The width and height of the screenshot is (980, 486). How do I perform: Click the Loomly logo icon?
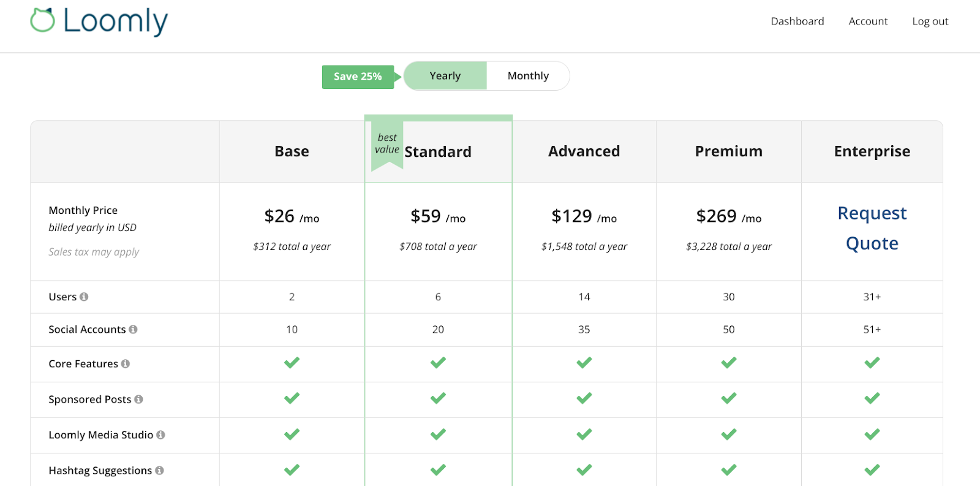click(x=43, y=20)
